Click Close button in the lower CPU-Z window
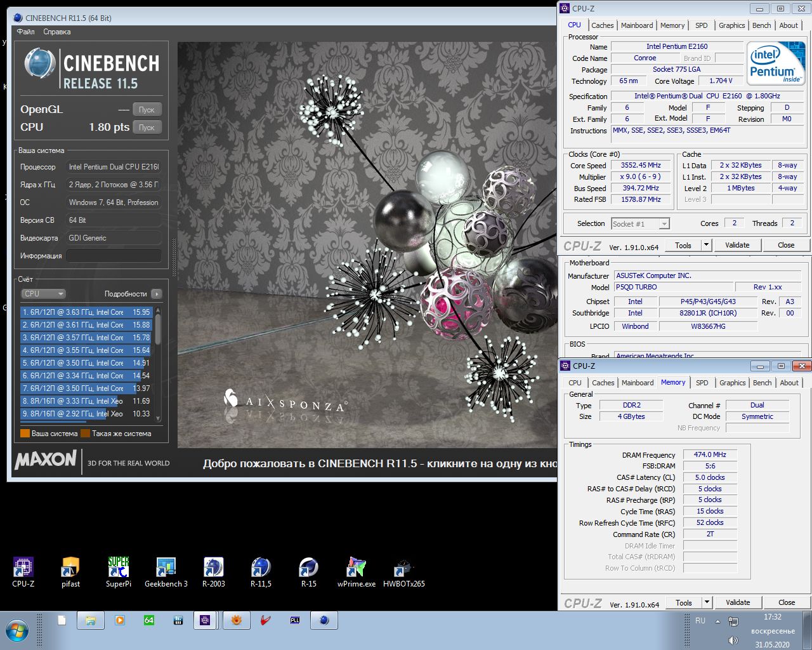 tap(787, 602)
